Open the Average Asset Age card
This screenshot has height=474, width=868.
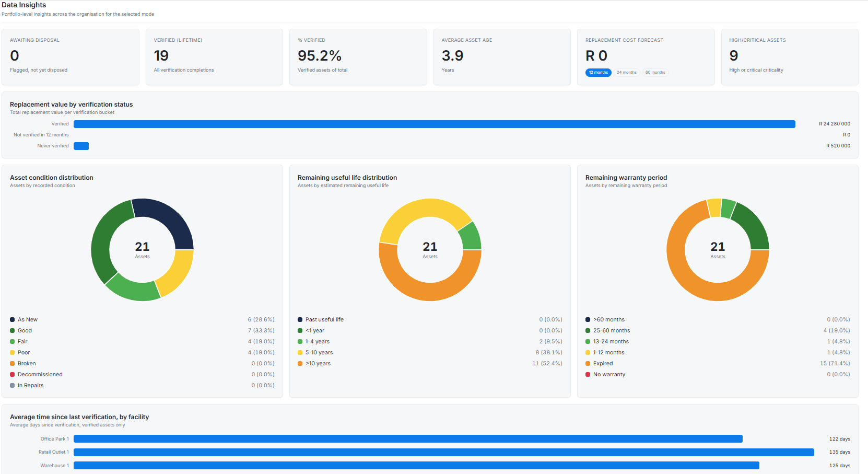coord(502,57)
